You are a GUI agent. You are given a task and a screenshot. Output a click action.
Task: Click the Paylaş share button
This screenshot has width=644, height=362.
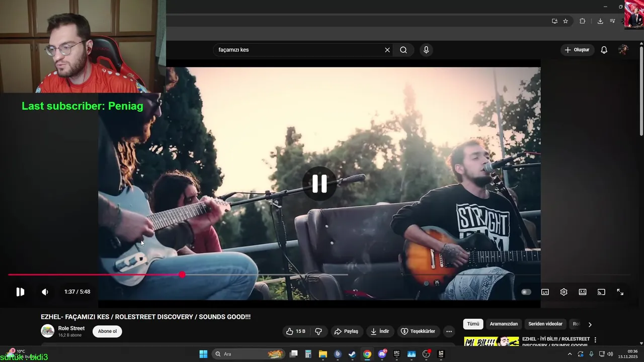346,331
